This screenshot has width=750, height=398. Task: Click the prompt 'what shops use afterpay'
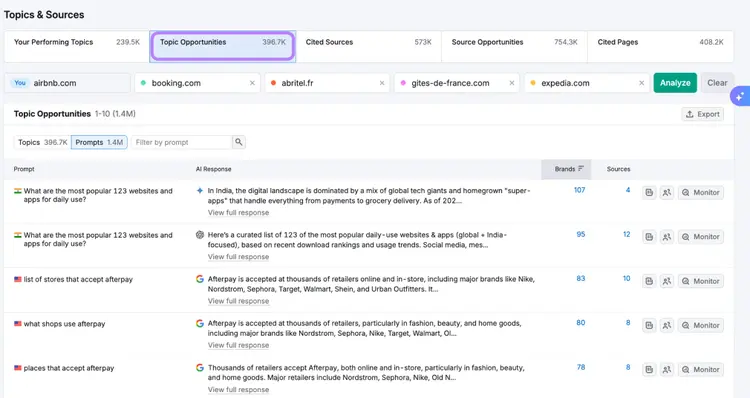(64, 324)
